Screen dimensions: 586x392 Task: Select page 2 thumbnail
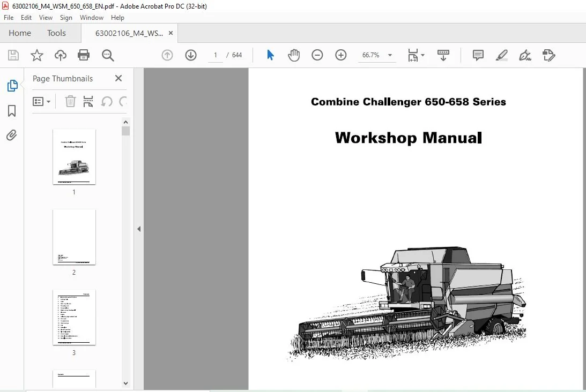pyautogui.click(x=74, y=237)
